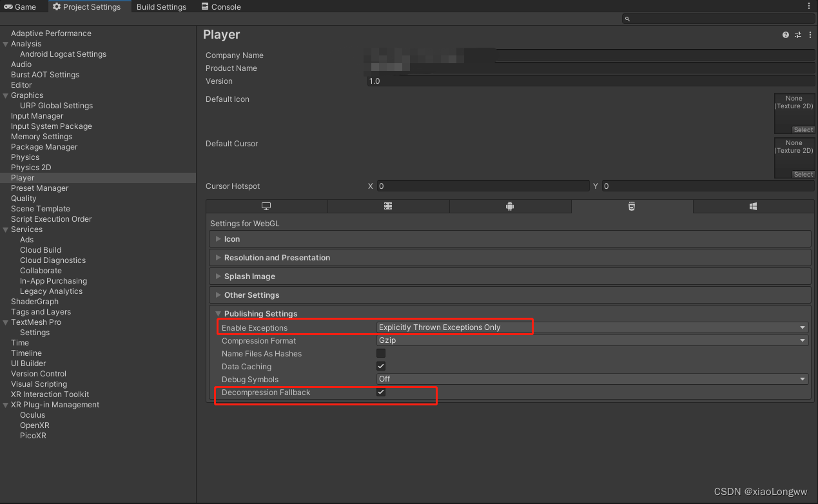Viewport: 818px width, 504px height.
Task: Open the Compression Format Gzip dropdown
Action: (592, 340)
